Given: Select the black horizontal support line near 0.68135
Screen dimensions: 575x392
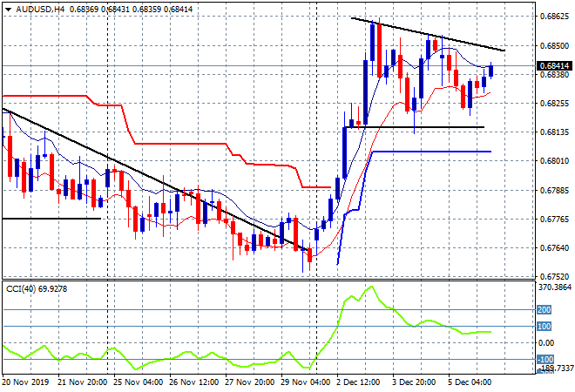Looking at the screenshot, I should (x=414, y=127).
